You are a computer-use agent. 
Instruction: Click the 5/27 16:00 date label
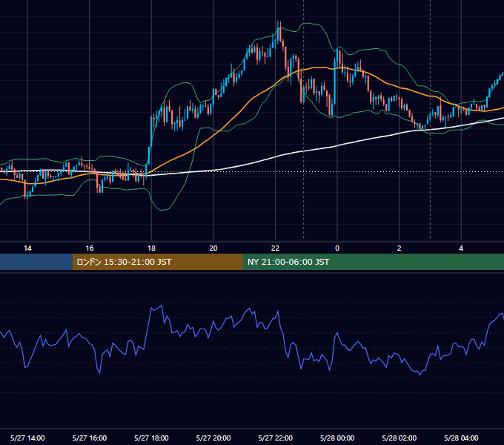pyautogui.click(x=90, y=438)
